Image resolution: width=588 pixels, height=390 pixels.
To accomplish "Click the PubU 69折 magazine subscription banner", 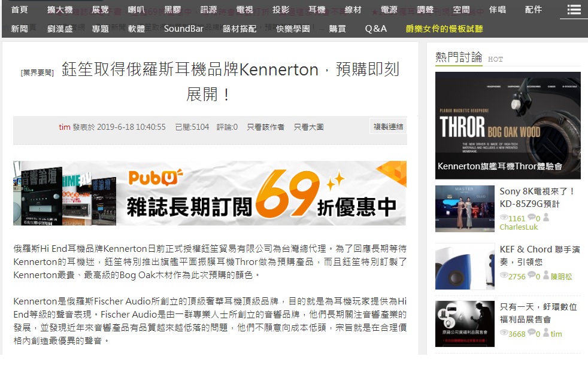I will (210, 193).
